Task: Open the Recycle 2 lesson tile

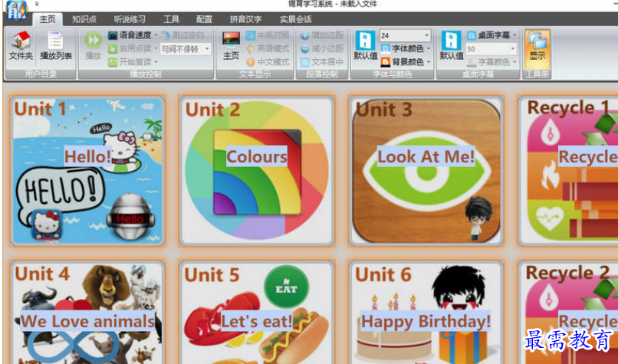Action: click(567, 312)
